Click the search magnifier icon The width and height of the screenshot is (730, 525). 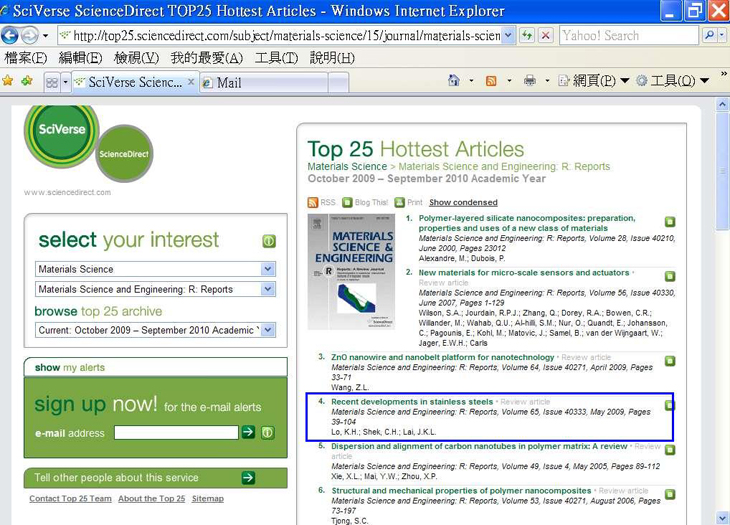pos(709,35)
